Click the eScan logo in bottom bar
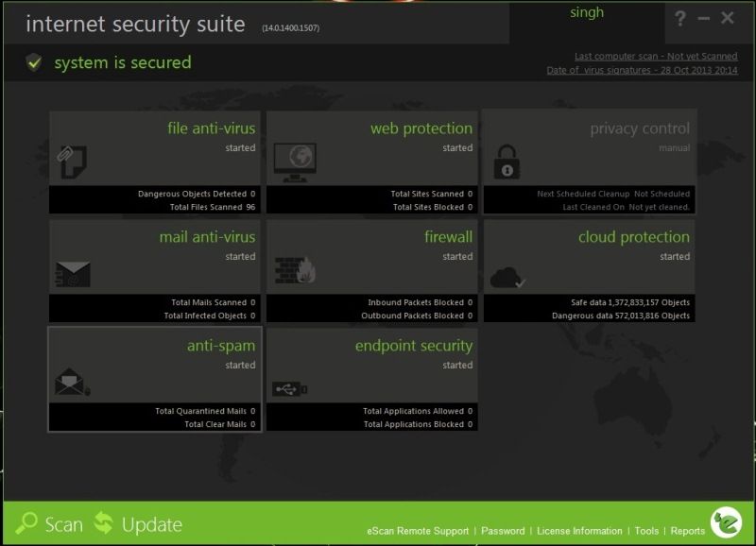The image size is (756, 546). tap(726, 522)
